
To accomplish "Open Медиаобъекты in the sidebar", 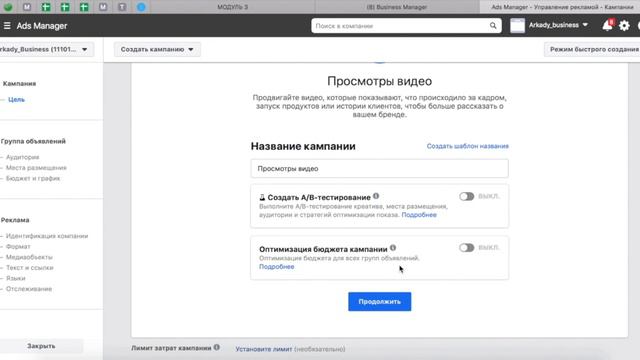I will (29, 257).
